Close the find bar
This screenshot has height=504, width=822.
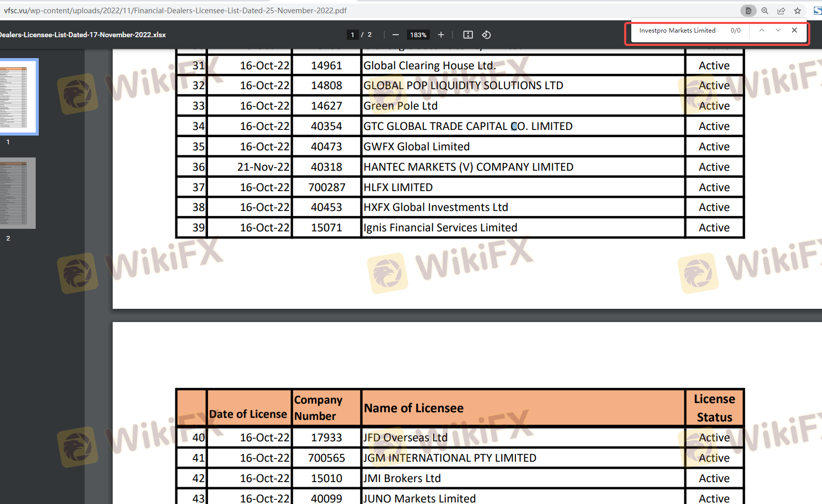(794, 31)
